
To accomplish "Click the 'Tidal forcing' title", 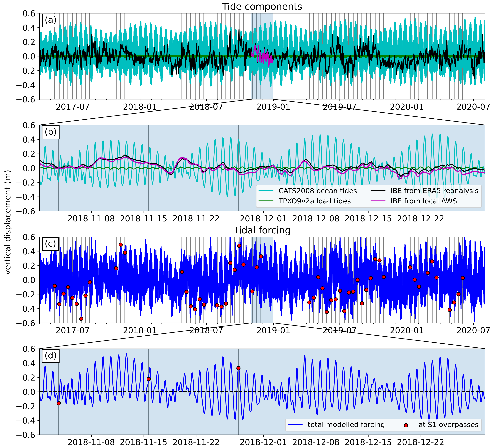I will pyautogui.click(x=262, y=230).
